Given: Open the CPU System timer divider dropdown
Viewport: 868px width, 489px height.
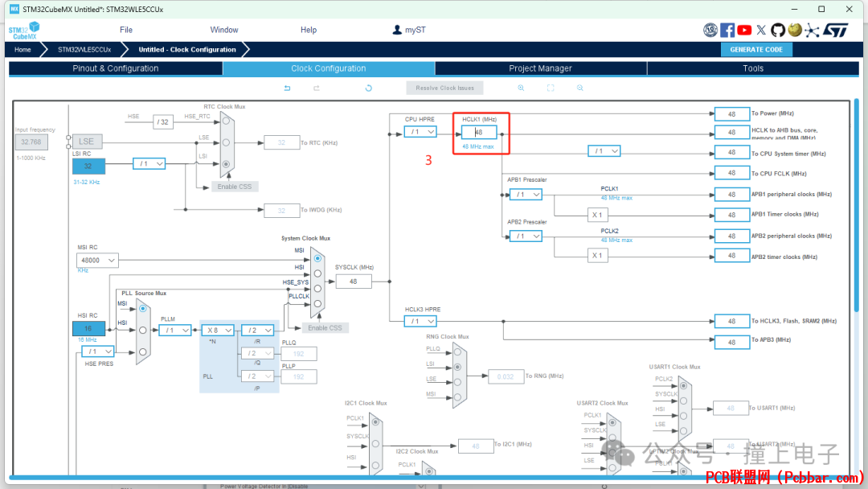Looking at the screenshot, I should (x=604, y=151).
